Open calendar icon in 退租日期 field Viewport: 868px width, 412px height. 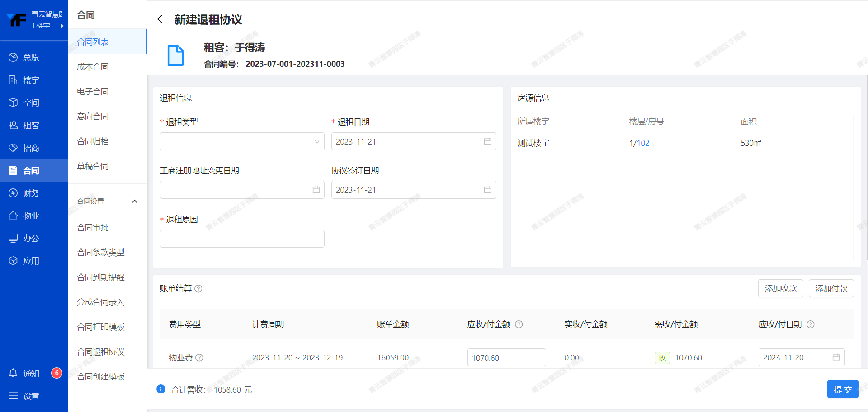[x=487, y=141]
